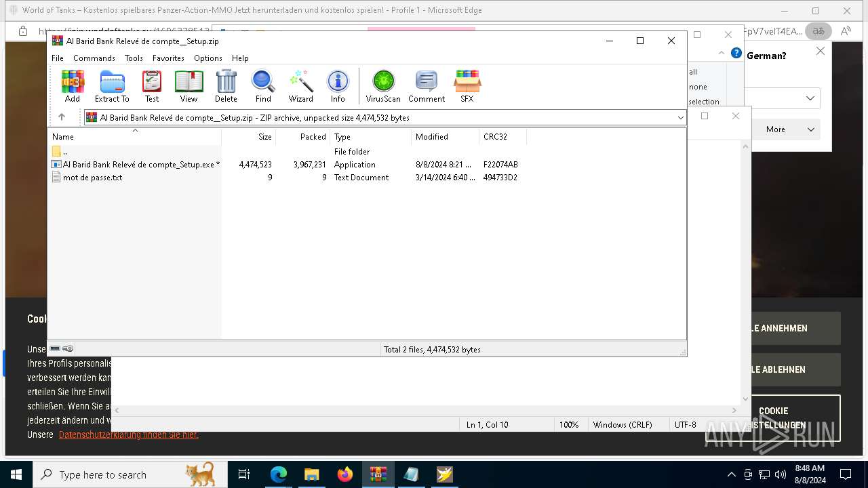The height and width of the screenshot is (488, 868).
Task: Open Task View from taskbar
Action: tap(244, 474)
